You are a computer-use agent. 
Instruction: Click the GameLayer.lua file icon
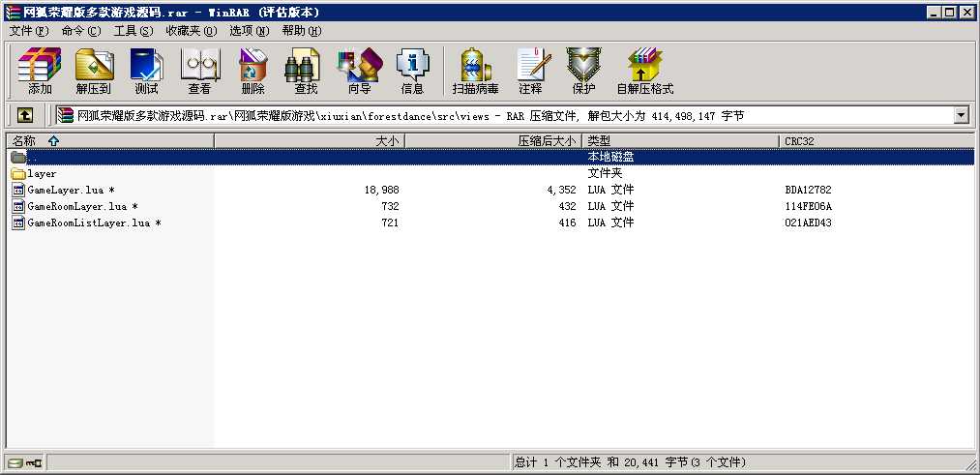(18, 190)
